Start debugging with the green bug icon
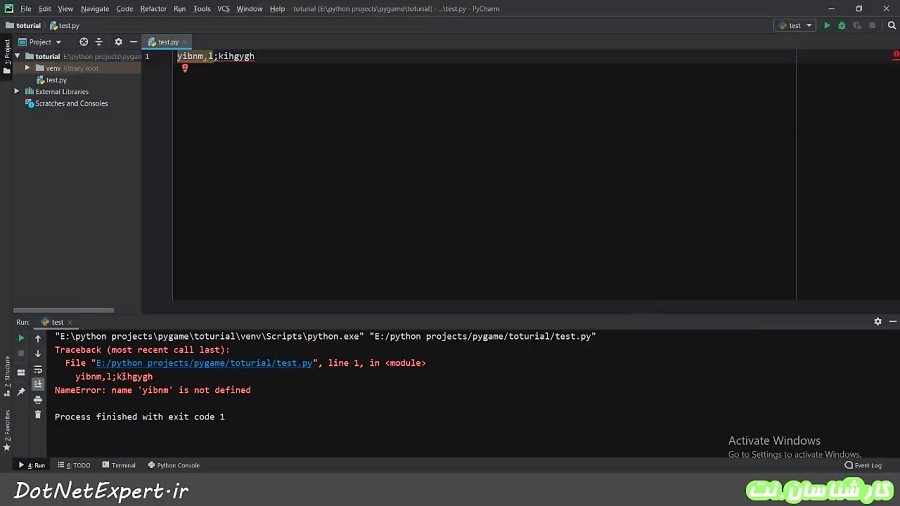 pyautogui.click(x=841, y=25)
